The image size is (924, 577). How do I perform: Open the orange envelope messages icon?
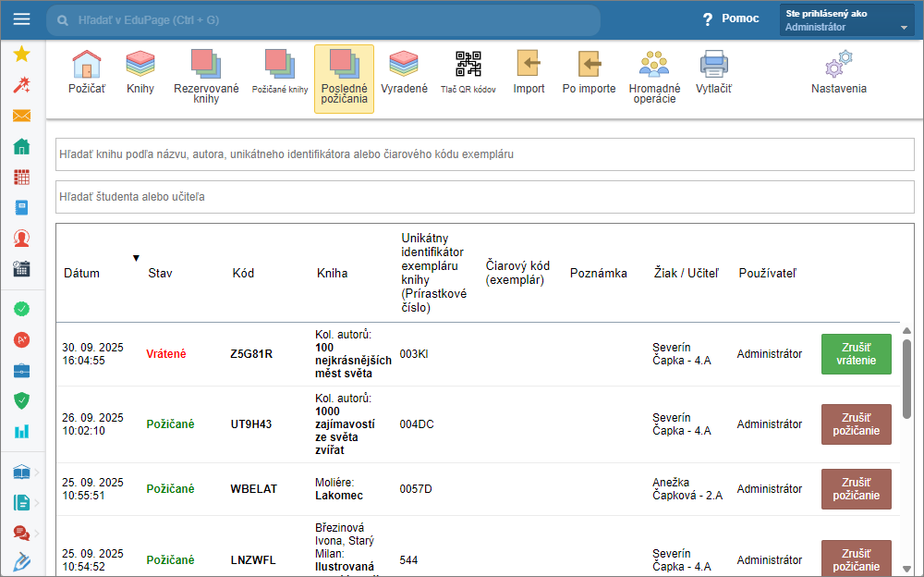22,116
